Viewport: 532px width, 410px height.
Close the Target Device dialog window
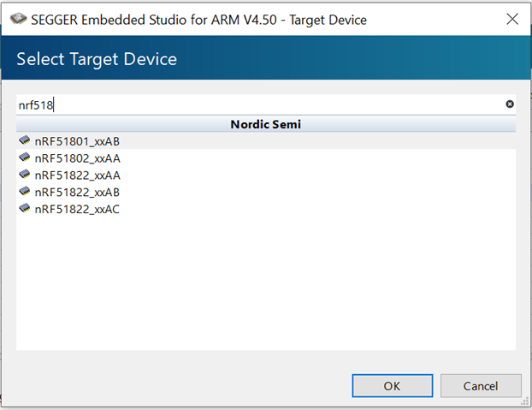(512, 19)
